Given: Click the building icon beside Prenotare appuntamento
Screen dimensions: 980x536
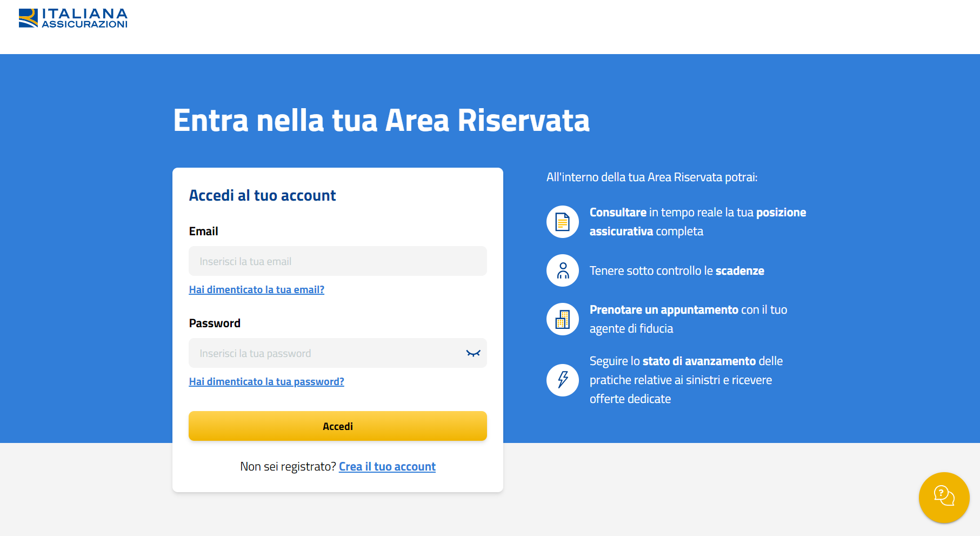Looking at the screenshot, I should 563,319.
